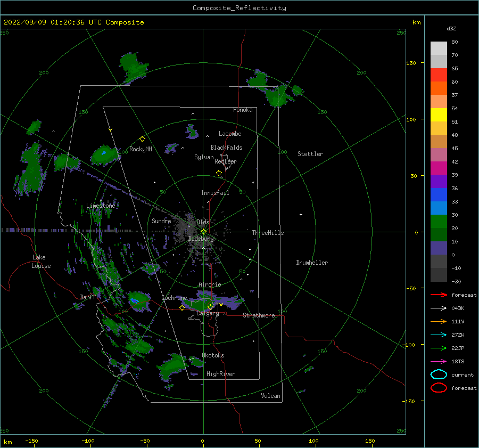Select the RockyMH label
Image resolution: width=479 pixels, height=448 pixels.
click(141, 149)
